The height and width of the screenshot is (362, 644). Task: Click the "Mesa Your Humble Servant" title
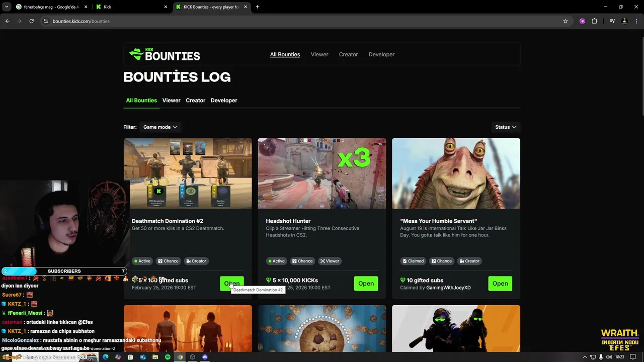point(439,221)
